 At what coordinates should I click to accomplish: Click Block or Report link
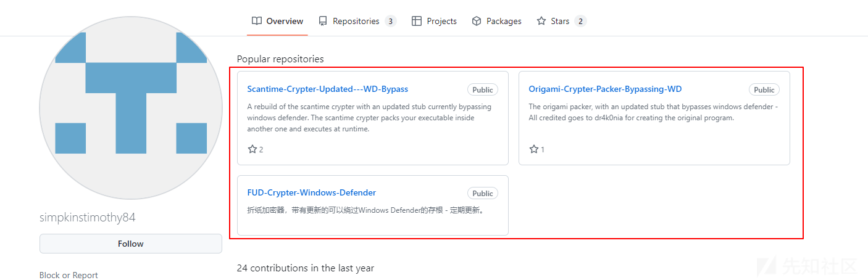coord(69,275)
